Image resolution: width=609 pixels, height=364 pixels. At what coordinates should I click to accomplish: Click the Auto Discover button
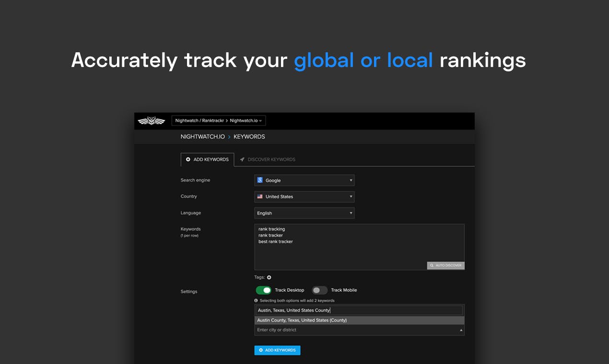click(x=445, y=265)
